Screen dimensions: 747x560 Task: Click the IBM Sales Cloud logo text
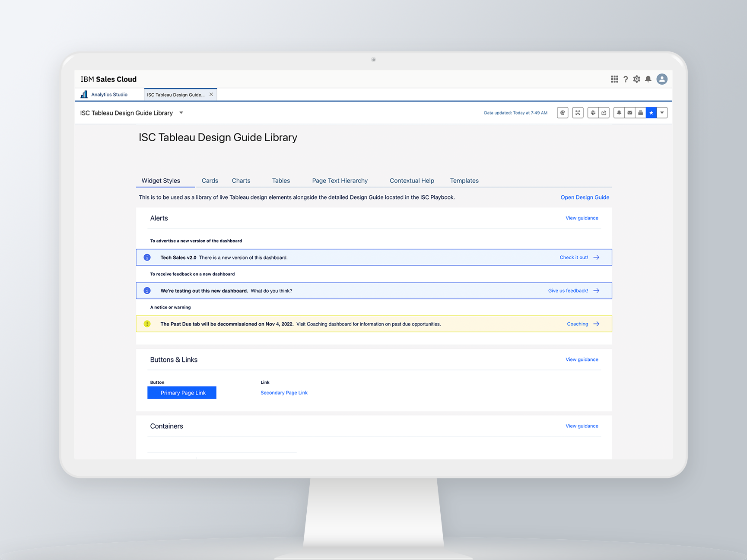[x=108, y=79]
